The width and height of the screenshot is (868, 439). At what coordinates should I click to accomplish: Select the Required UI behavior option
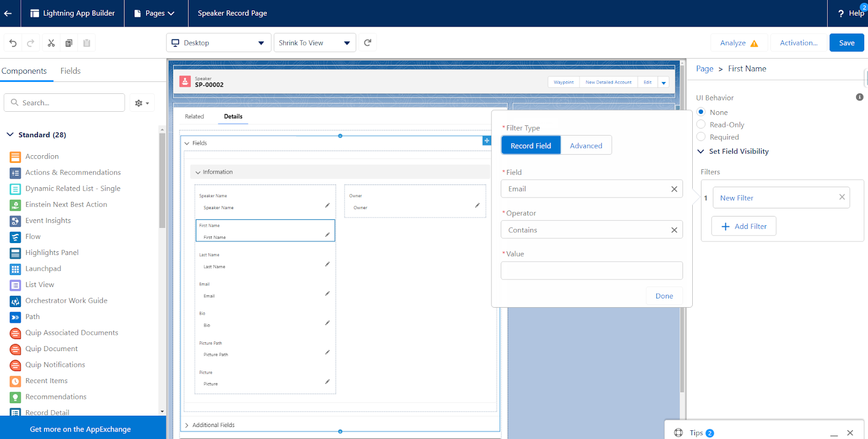pos(701,137)
